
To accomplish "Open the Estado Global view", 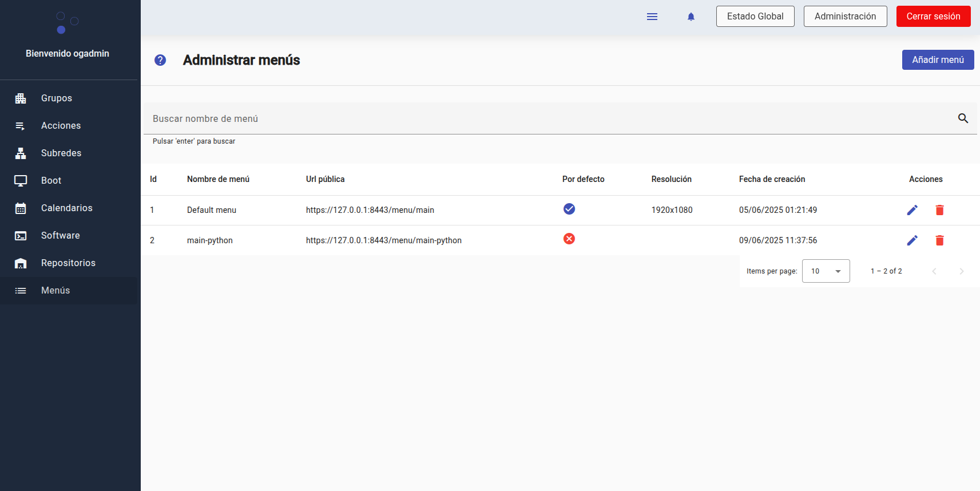I will coord(755,17).
